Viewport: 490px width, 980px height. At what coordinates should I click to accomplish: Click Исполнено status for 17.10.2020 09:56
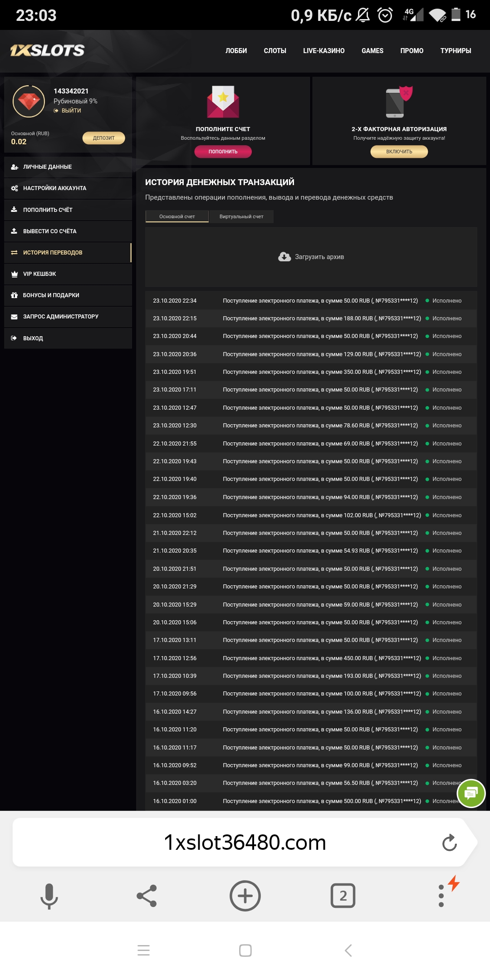click(447, 694)
